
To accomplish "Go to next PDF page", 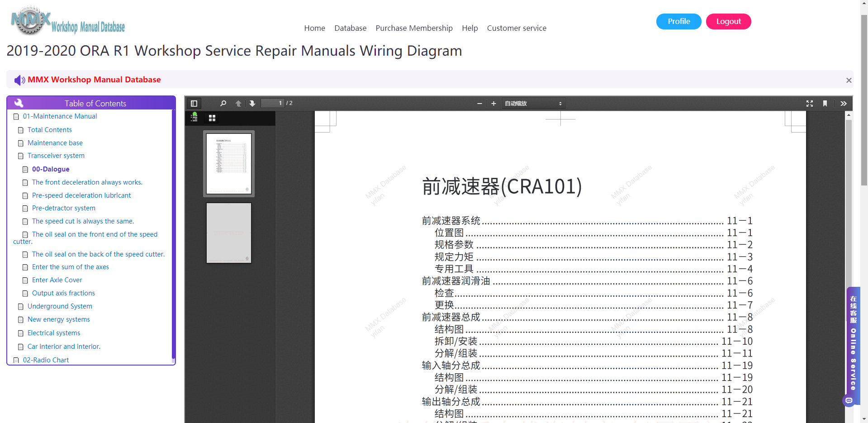I will [x=252, y=104].
